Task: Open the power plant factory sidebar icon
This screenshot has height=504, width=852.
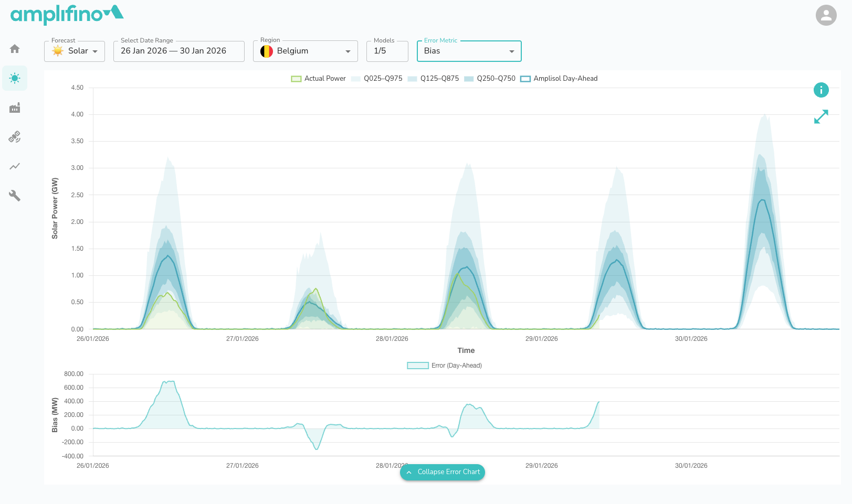Action: tap(15, 108)
